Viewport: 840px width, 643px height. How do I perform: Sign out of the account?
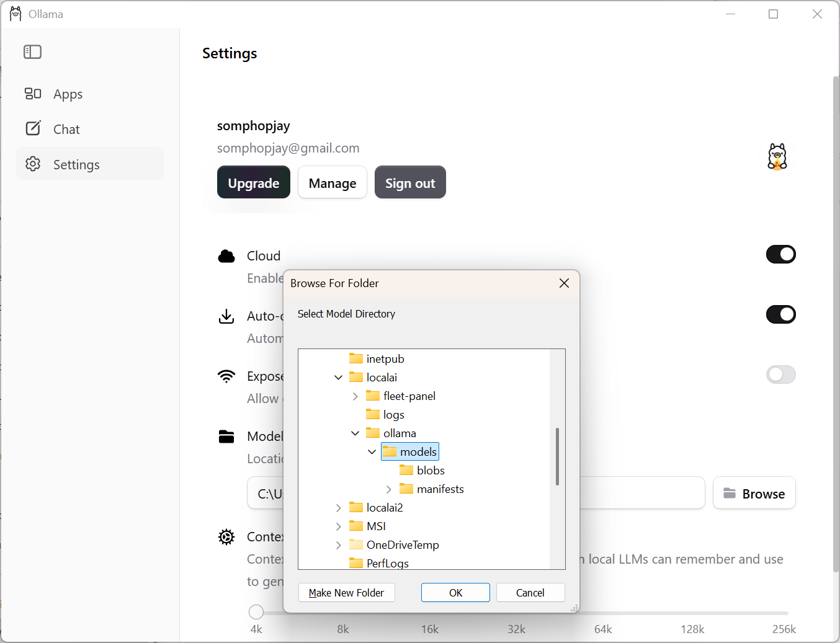410,182
